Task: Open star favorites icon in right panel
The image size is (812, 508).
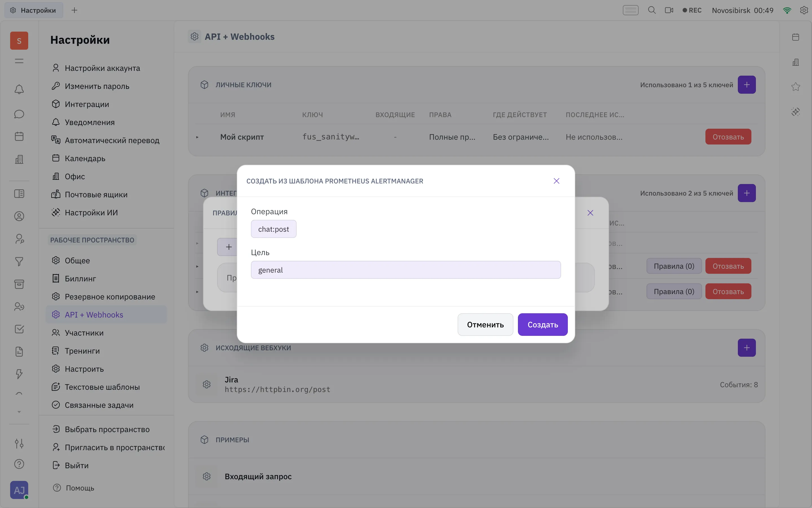Action: (x=796, y=87)
